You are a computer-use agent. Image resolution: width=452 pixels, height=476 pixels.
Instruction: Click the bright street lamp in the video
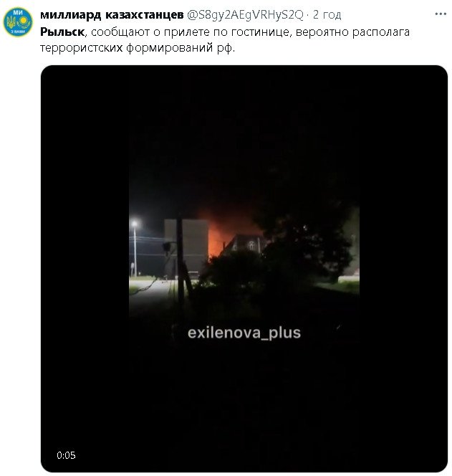(135, 224)
